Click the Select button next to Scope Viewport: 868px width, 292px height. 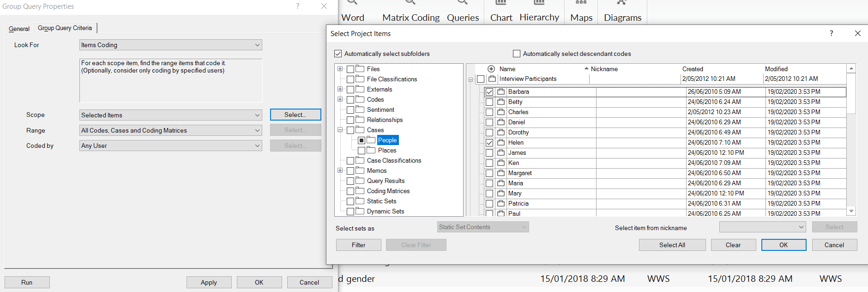295,115
